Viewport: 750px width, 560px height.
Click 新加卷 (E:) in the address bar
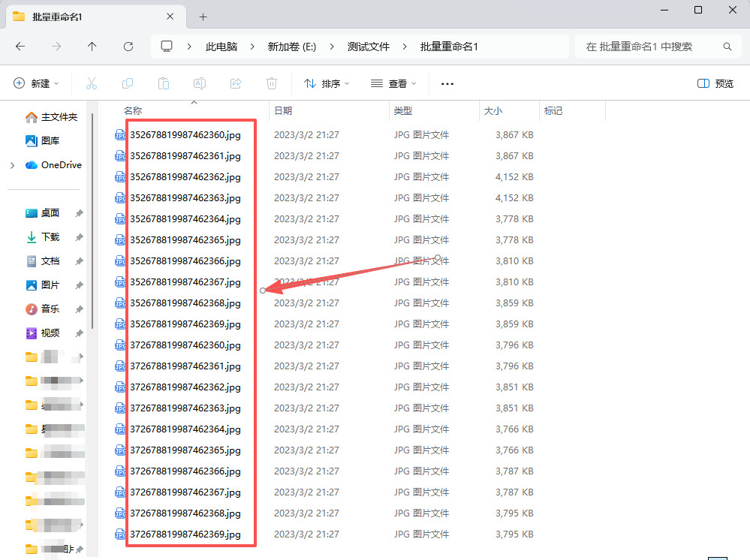click(292, 47)
